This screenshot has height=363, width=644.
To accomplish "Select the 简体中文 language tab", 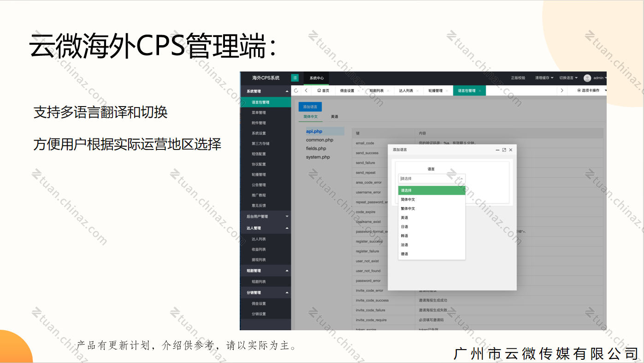I will point(311,117).
